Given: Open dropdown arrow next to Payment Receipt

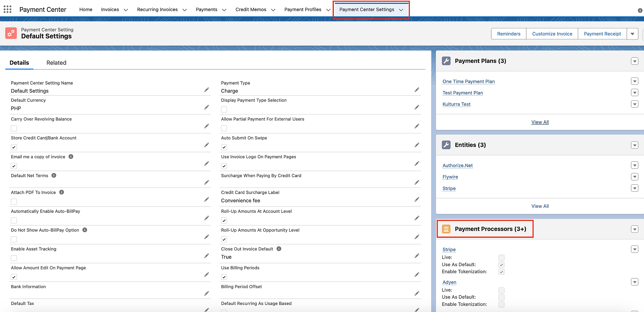Looking at the screenshot, I should (632, 34).
